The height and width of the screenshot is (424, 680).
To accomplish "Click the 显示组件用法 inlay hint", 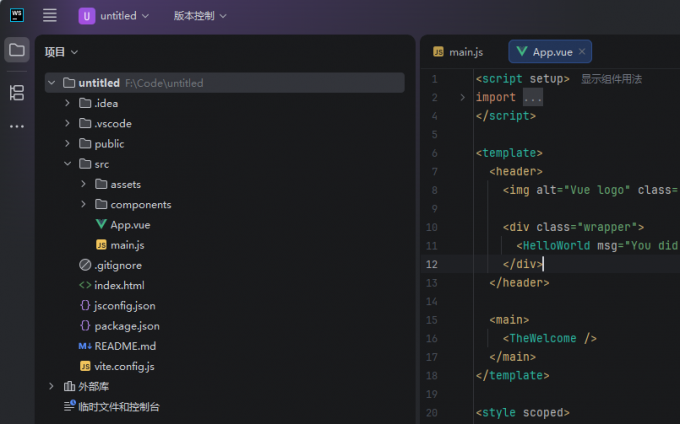I will tap(611, 79).
